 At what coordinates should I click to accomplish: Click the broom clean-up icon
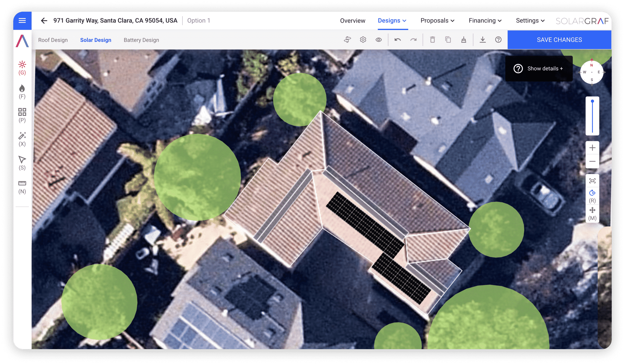(x=464, y=40)
